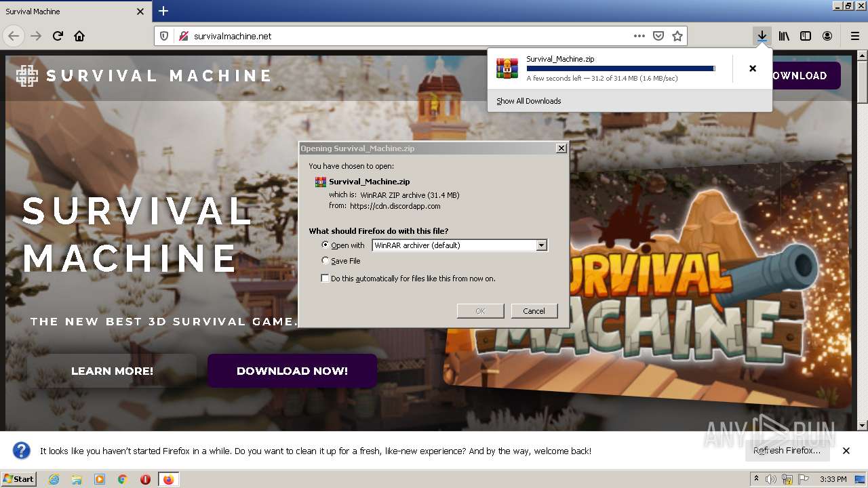Select the Open with radio button
The height and width of the screenshot is (488, 868).
coord(325,245)
